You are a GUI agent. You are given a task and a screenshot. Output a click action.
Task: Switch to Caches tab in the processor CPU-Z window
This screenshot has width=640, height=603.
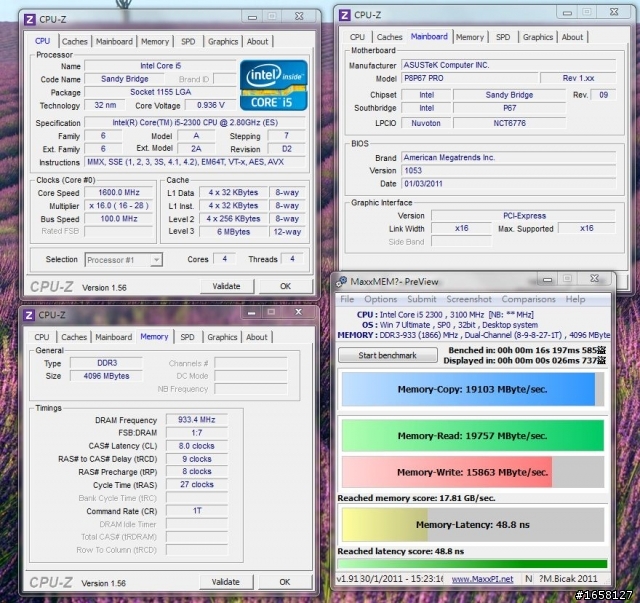pyautogui.click(x=74, y=42)
